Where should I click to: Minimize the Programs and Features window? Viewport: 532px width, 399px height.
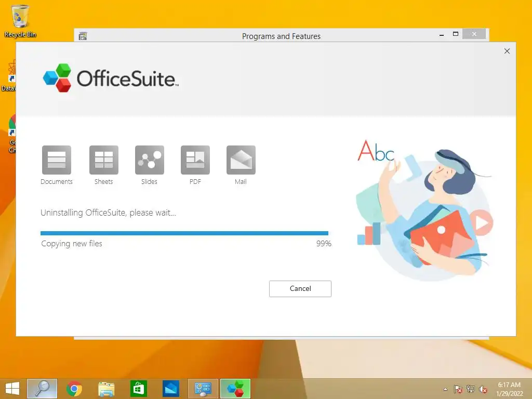[x=442, y=34]
